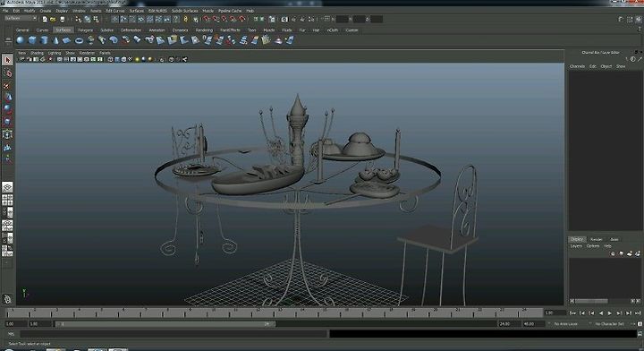Screen dimensions: 644x351
Task: Open the File menu
Action: point(5,11)
